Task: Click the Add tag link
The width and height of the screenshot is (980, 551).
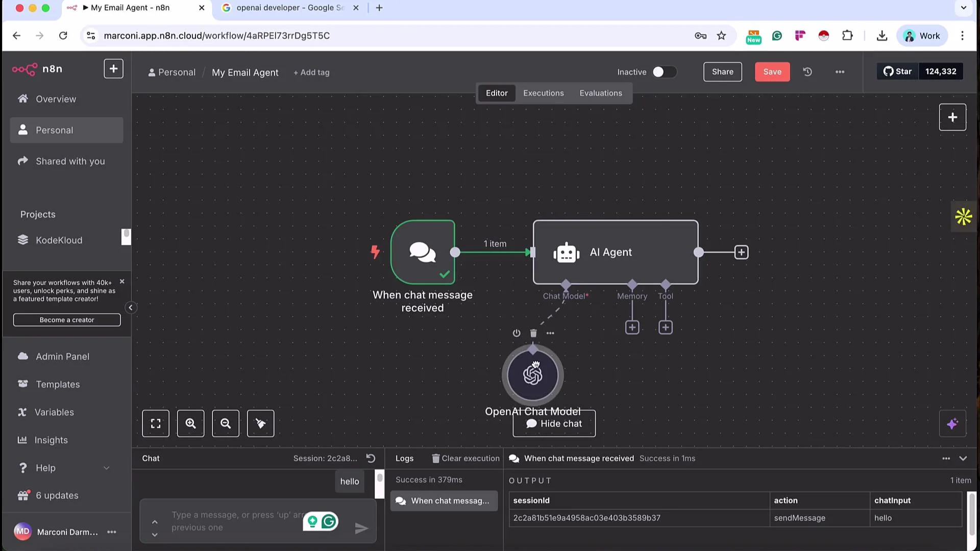Action: 311,72
